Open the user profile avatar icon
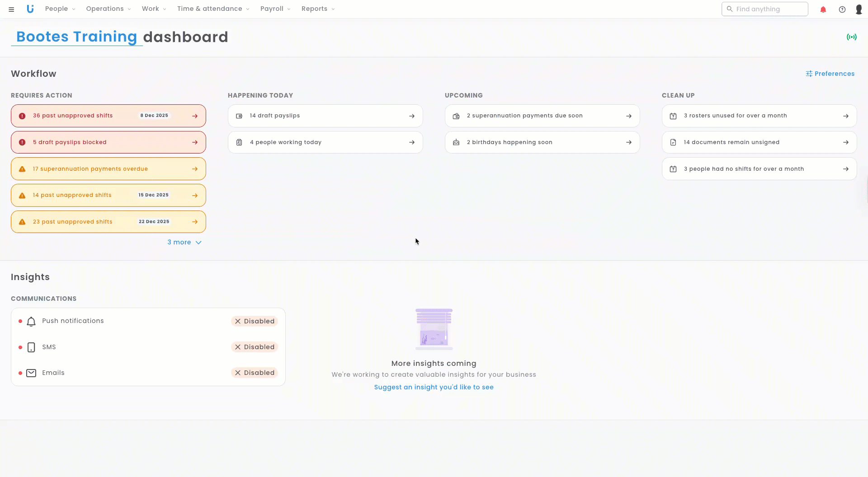This screenshot has height=477, width=868. tap(859, 9)
